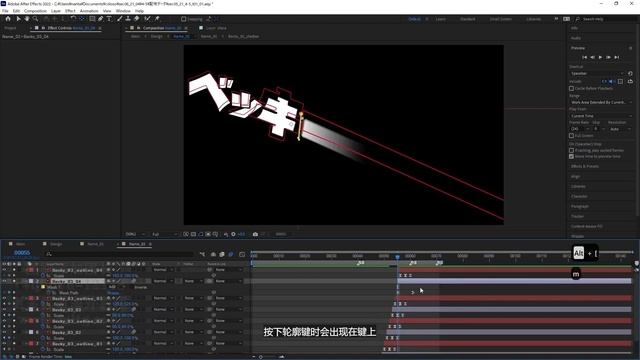Jump to last frame in Preview panel

(x=617, y=57)
